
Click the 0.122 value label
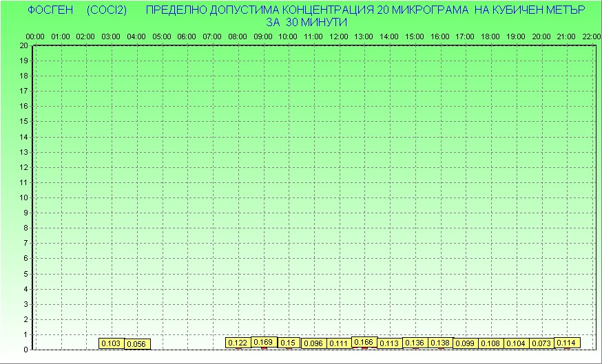tap(238, 343)
